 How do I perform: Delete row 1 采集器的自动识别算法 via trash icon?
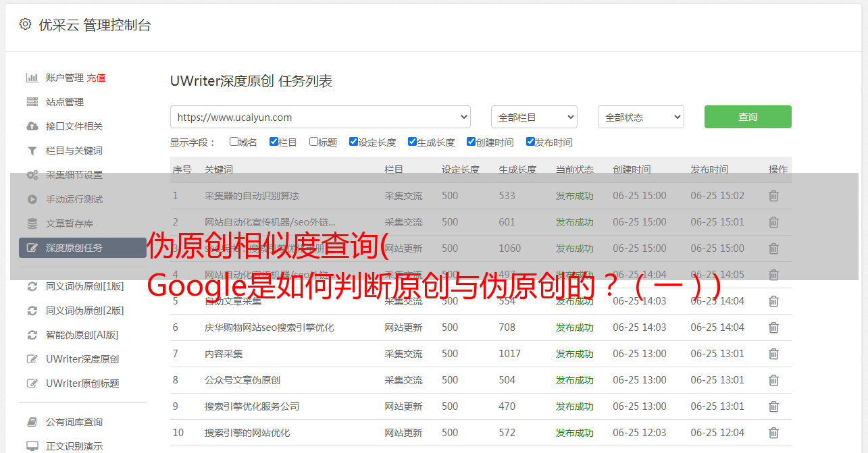pos(773,196)
